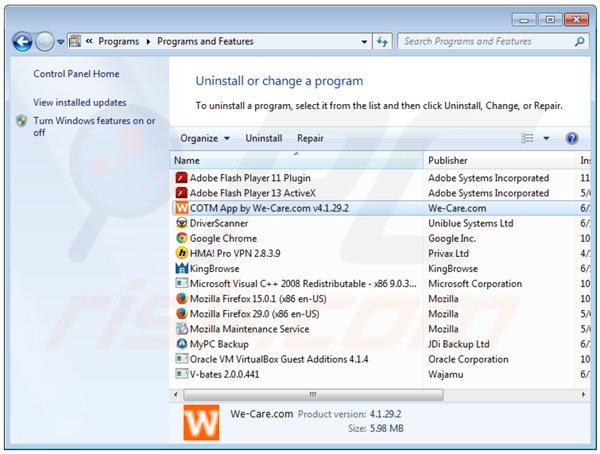Viewport: 600px width, 454px height.
Task: Sort by the Publisher column header
Action: coord(499,160)
